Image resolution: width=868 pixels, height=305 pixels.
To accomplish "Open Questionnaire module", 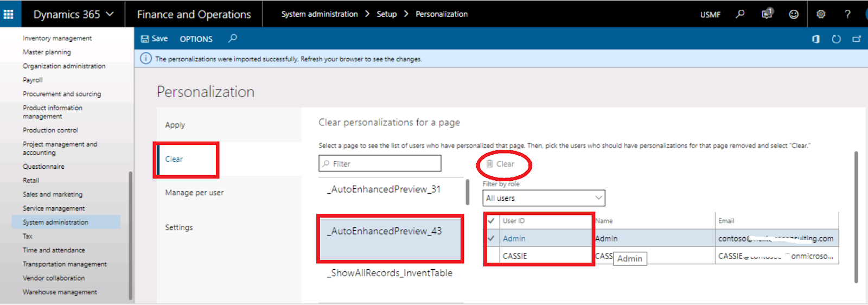I will [x=43, y=167].
